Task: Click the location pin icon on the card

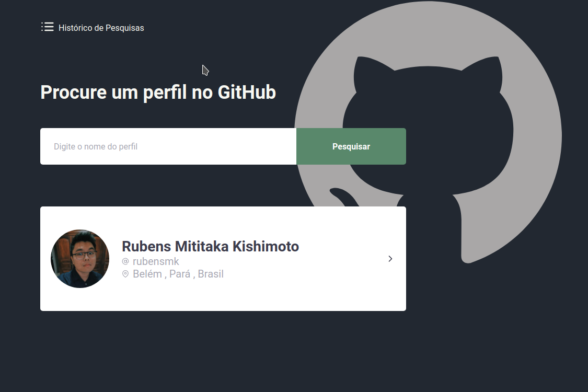Action: point(125,273)
